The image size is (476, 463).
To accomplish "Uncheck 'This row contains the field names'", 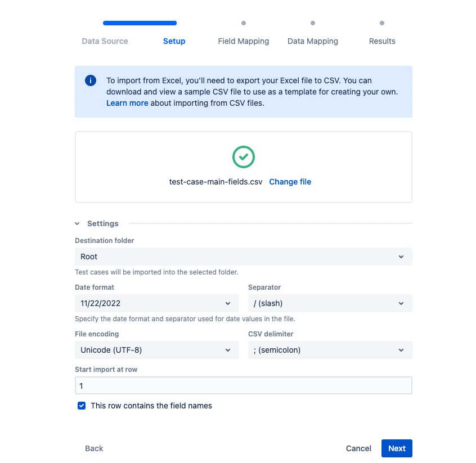I will tap(82, 406).
